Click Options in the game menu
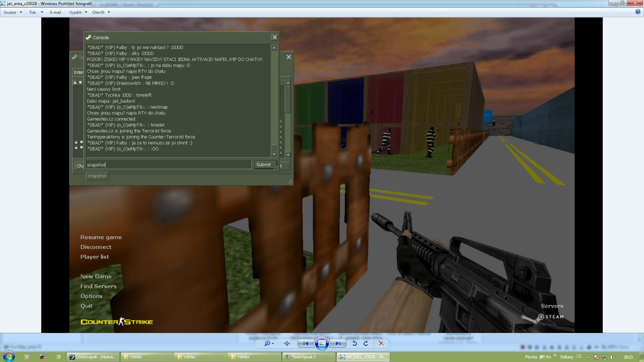 (x=91, y=296)
